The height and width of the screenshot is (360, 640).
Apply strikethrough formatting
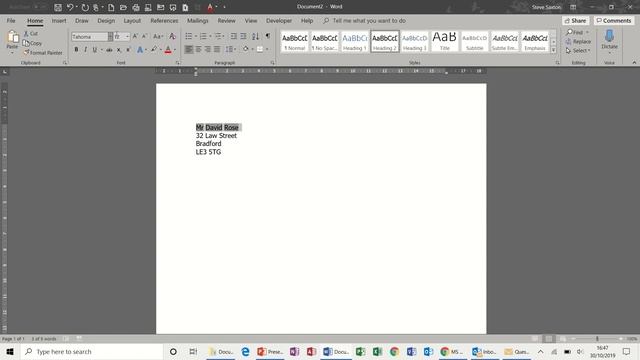pyautogui.click(x=109, y=50)
